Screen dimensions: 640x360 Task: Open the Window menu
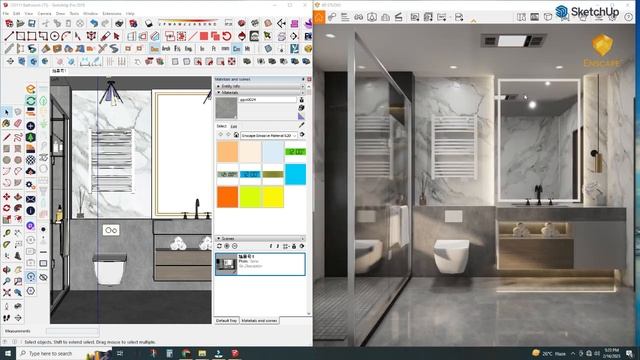coord(90,13)
